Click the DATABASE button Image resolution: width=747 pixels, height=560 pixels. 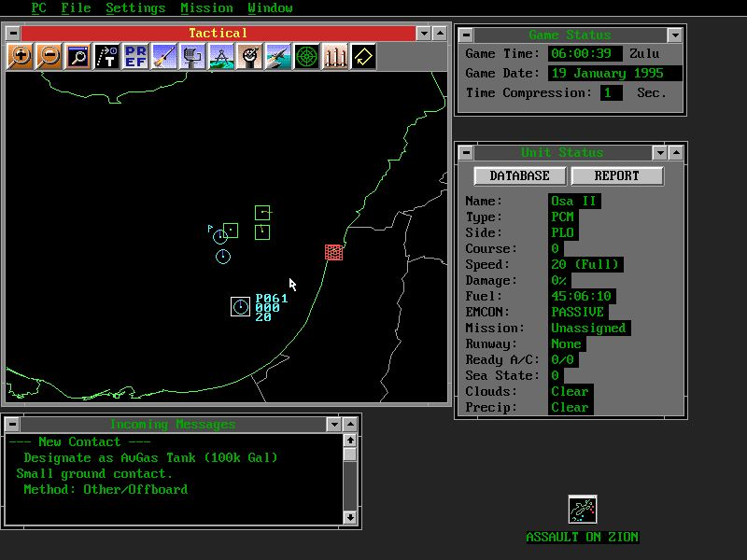point(520,175)
